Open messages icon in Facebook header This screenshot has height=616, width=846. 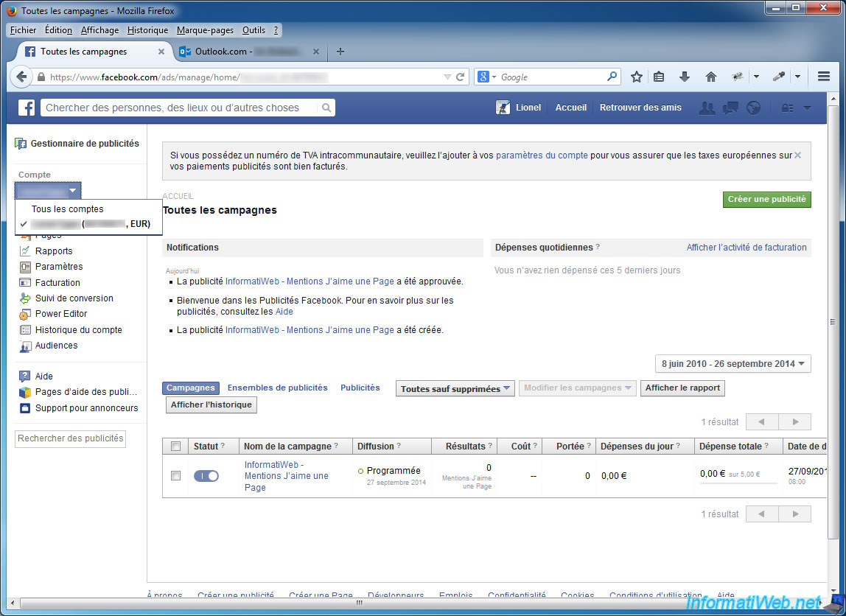pyautogui.click(x=730, y=108)
